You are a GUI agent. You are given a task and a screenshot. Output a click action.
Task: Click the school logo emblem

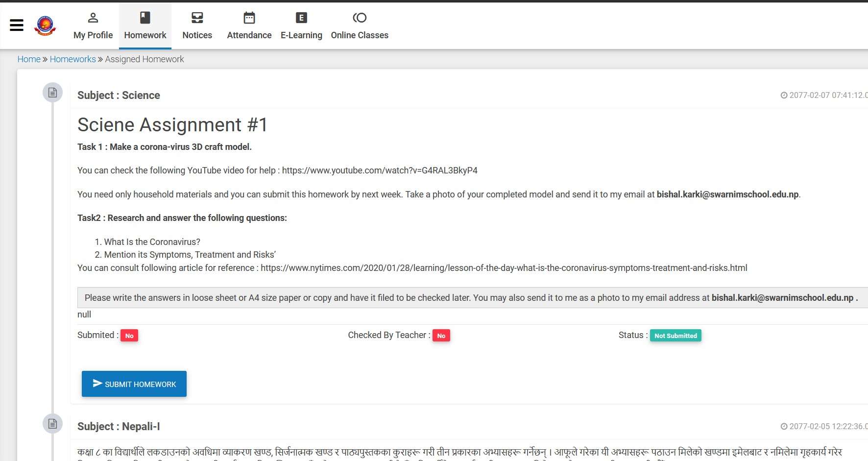[x=45, y=25]
